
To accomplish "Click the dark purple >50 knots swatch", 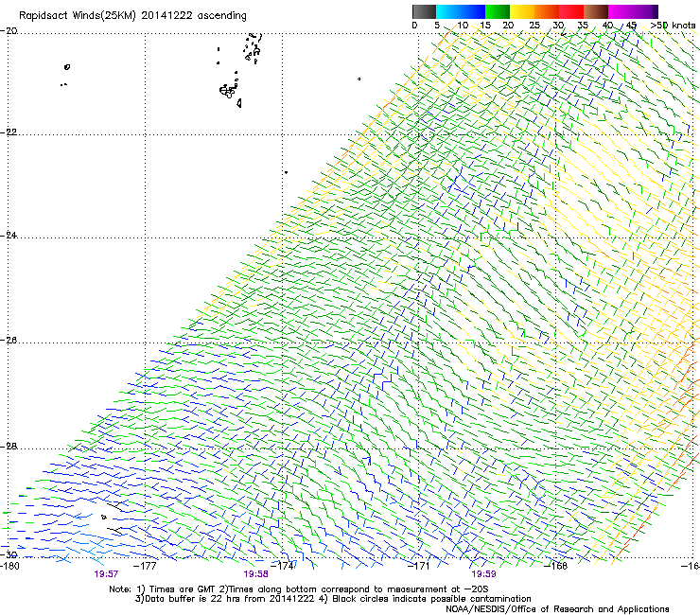I will [x=655, y=11].
